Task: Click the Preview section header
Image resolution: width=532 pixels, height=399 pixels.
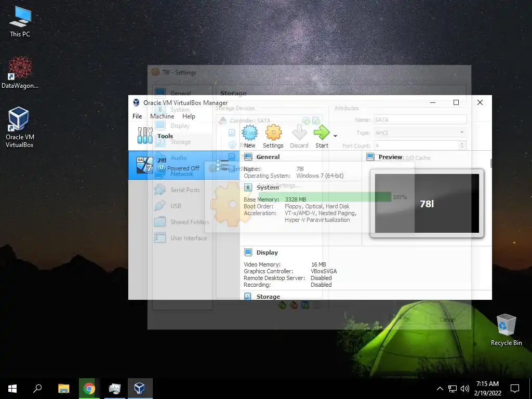Action: [390, 157]
